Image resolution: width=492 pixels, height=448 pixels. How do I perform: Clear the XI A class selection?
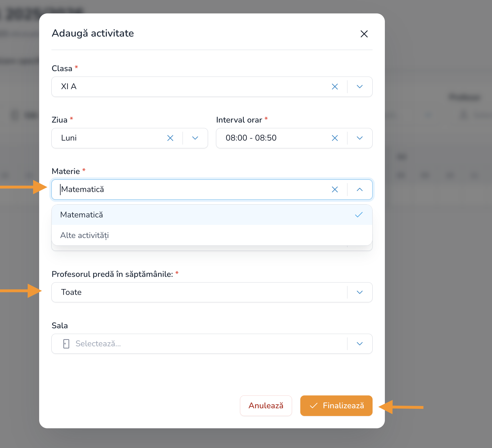point(335,87)
